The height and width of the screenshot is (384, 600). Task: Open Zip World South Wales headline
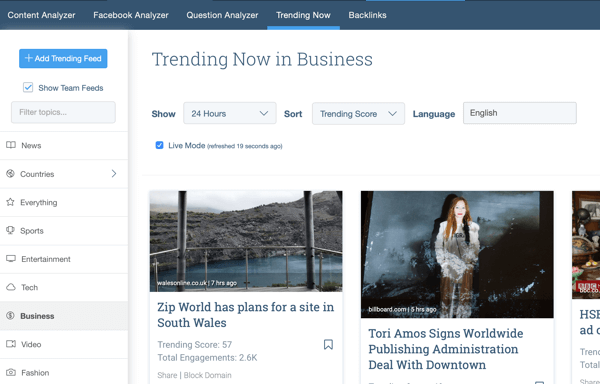[246, 314]
